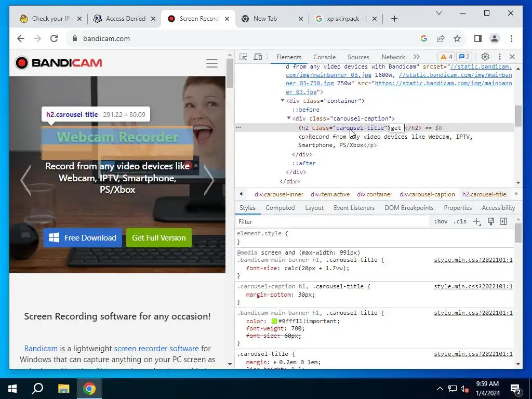Close the New Tab tab
The width and height of the screenshot is (532, 399).
[301, 19]
